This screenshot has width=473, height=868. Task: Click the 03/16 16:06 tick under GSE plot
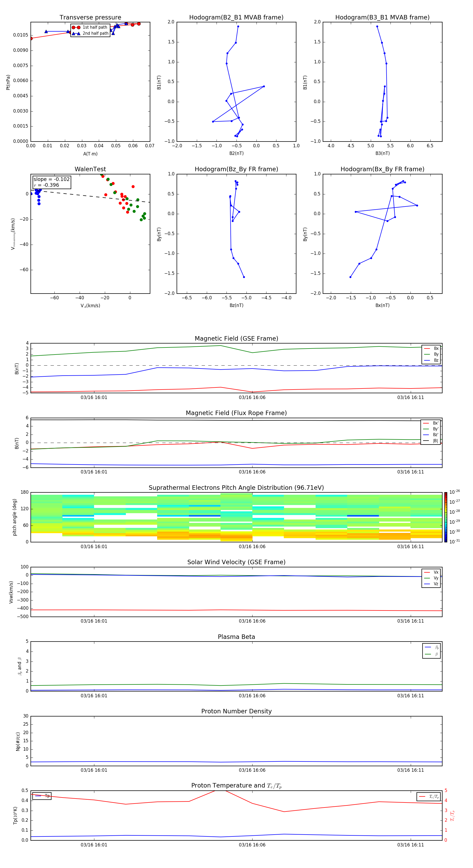click(252, 397)
